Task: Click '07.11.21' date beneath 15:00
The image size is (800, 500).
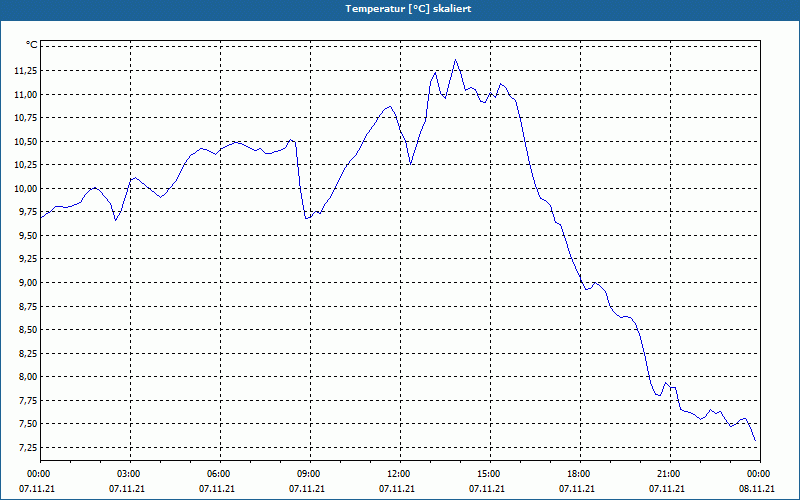Action: point(487,489)
